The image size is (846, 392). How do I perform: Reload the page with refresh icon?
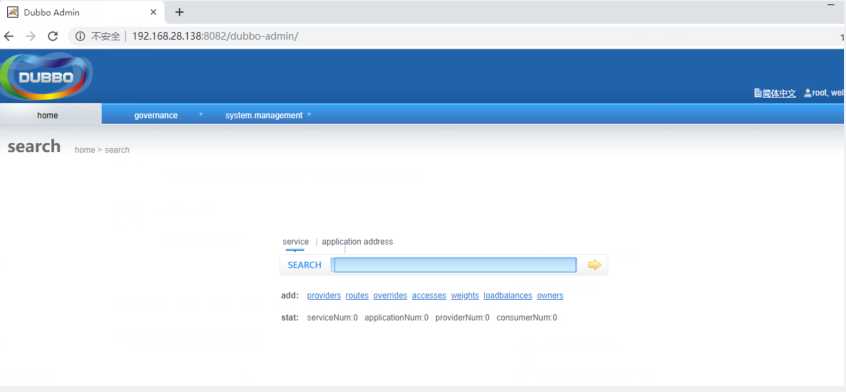52,36
